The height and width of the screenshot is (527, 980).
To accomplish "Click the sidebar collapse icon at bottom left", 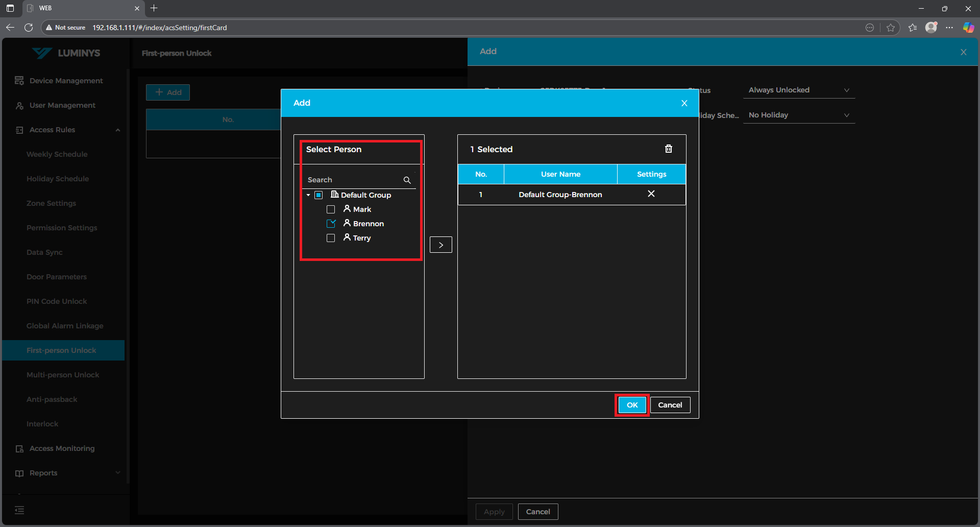I will coord(19,510).
